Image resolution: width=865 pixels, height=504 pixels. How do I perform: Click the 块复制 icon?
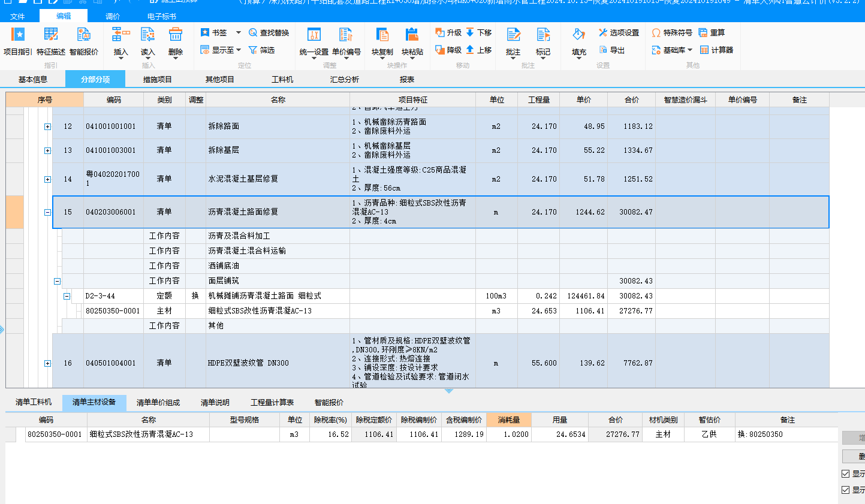[x=382, y=35]
